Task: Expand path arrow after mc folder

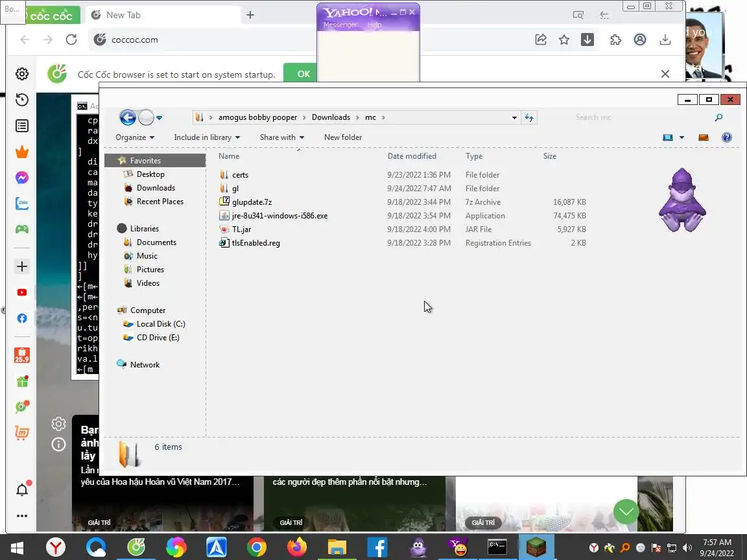Action: (x=383, y=117)
